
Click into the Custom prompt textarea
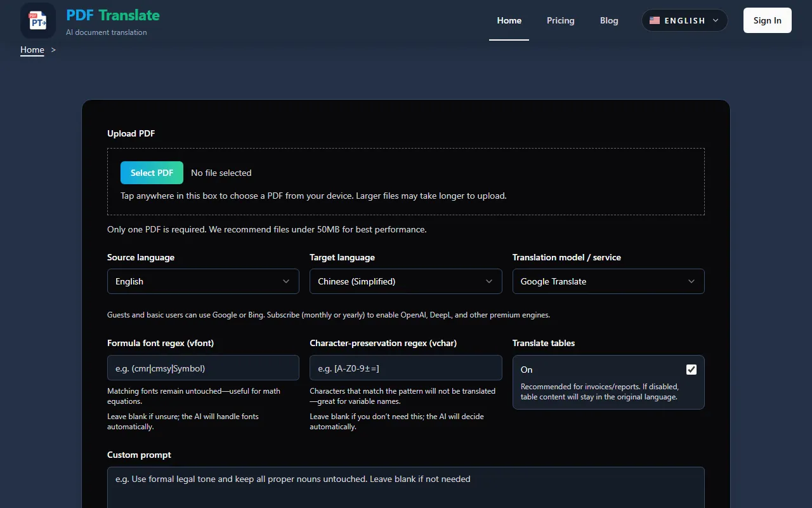[405, 488]
